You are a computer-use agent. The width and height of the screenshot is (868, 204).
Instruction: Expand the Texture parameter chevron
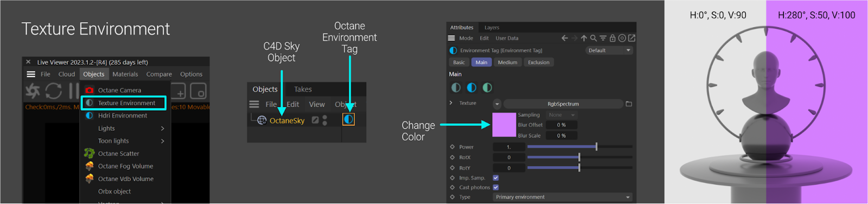pyautogui.click(x=451, y=103)
